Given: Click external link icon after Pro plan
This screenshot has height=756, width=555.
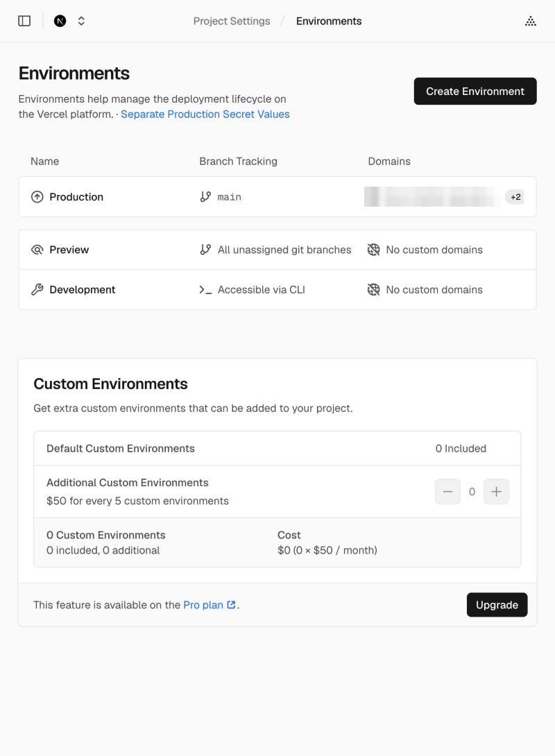Looking at the screenshot, I should (232, 605).
